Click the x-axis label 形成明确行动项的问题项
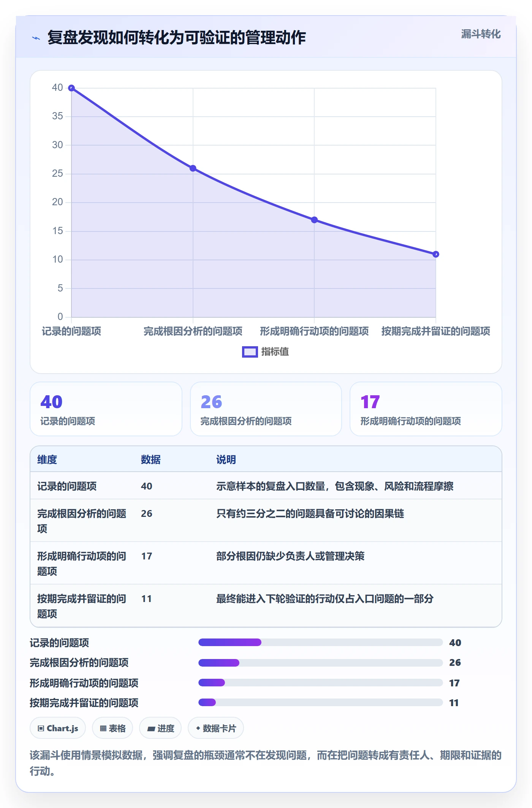The image size is (532, 808). click(314, 331)
